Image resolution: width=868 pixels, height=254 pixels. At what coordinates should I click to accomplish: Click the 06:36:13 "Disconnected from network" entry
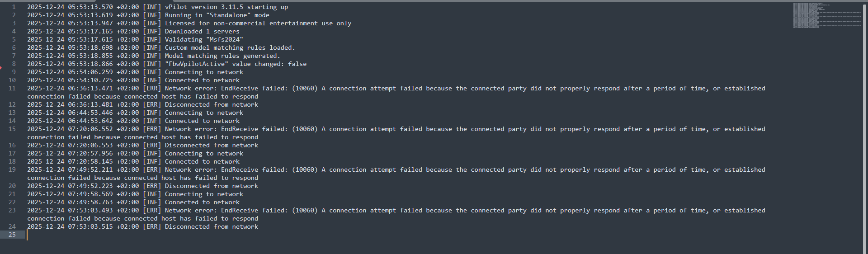(211, 105)
